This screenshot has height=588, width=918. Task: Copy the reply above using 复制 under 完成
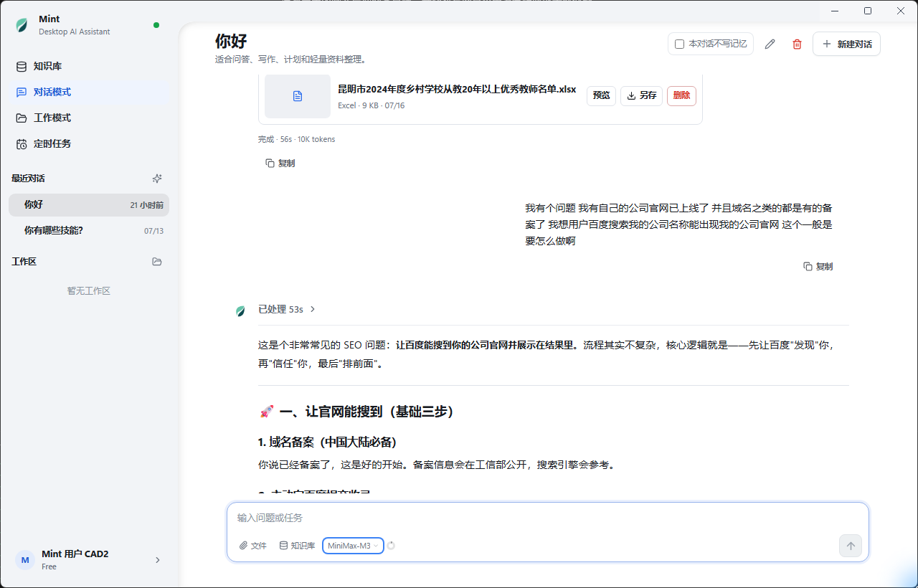click(x=280, y=163)
